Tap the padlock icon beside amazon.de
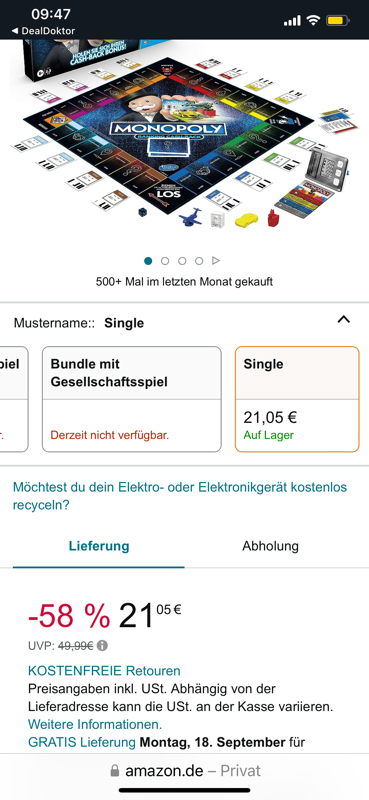369x800 pixels. pos(115,770)
